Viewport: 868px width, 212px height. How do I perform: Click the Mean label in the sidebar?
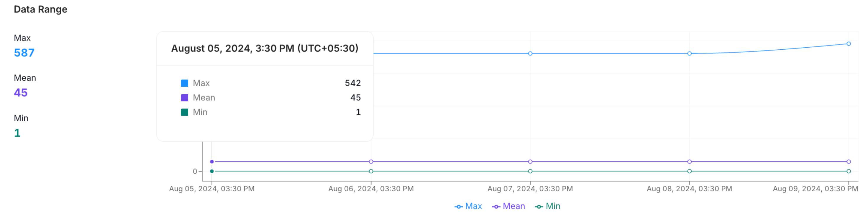[x=25, y=78]
